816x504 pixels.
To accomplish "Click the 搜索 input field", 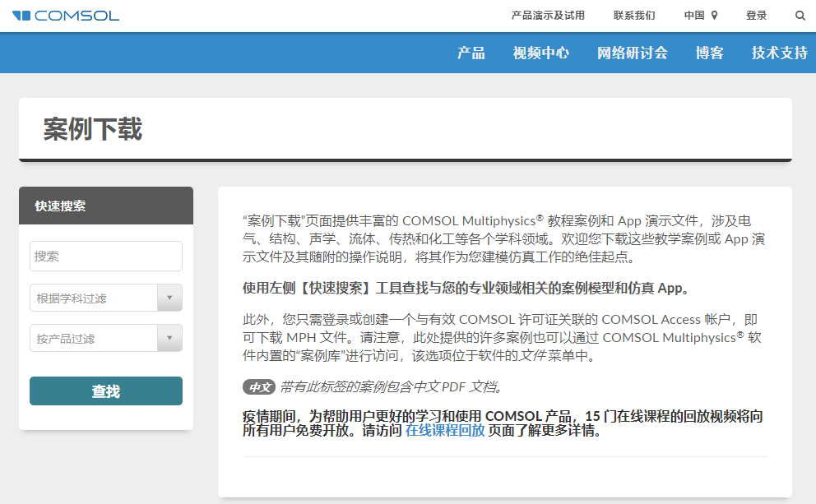I will click(x=106, y=256).
